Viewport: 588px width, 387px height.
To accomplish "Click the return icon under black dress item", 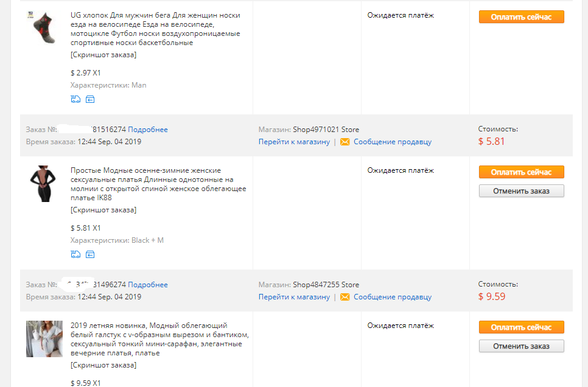I will pos(90,254).
